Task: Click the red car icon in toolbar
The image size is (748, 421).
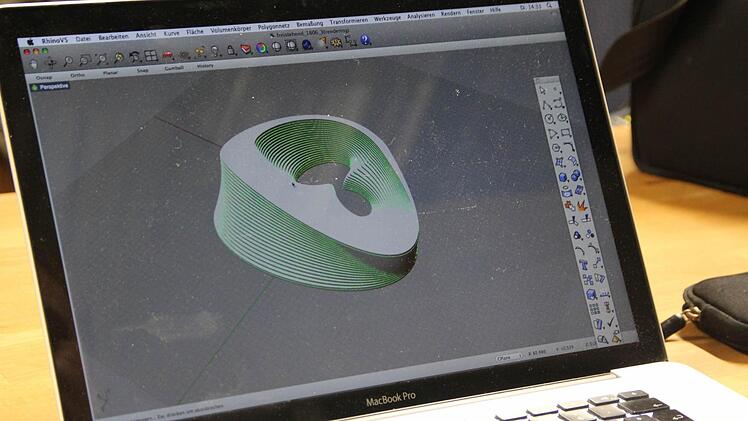Action: click(x=167, y=55)
